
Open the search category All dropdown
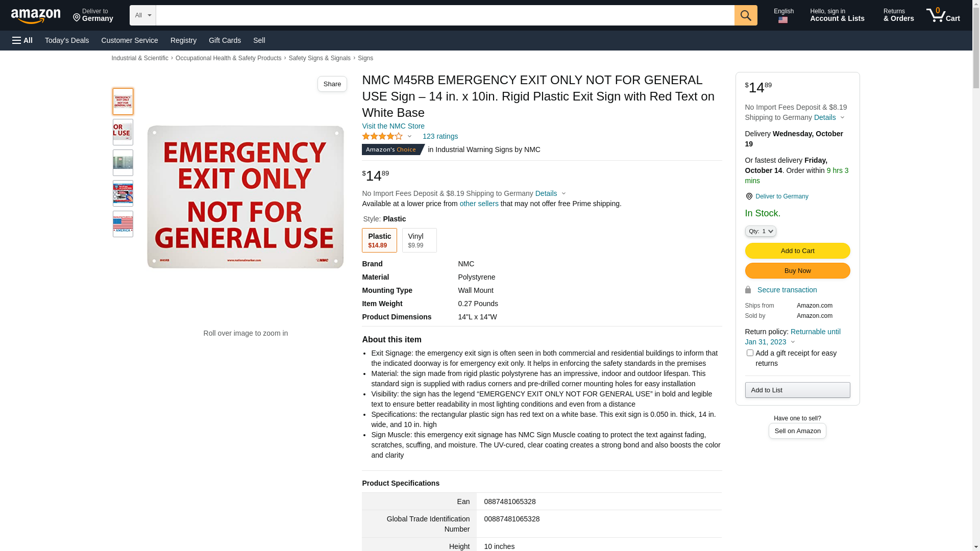pyautogui.click(x=143, y=15)
